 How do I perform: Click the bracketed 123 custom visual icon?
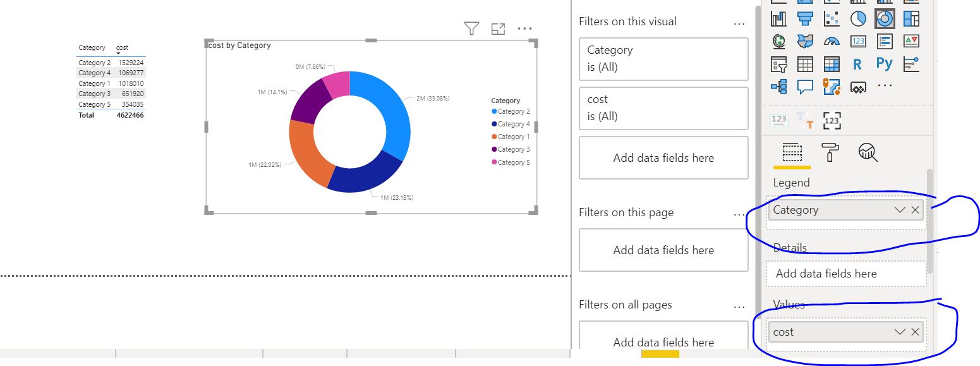pos(833,119)
